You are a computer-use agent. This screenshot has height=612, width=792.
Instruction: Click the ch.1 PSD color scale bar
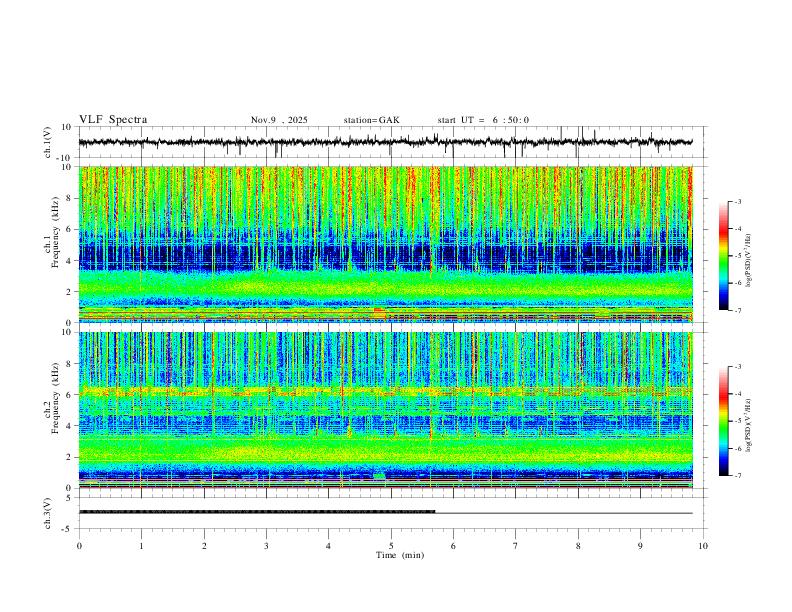(723, 256)
